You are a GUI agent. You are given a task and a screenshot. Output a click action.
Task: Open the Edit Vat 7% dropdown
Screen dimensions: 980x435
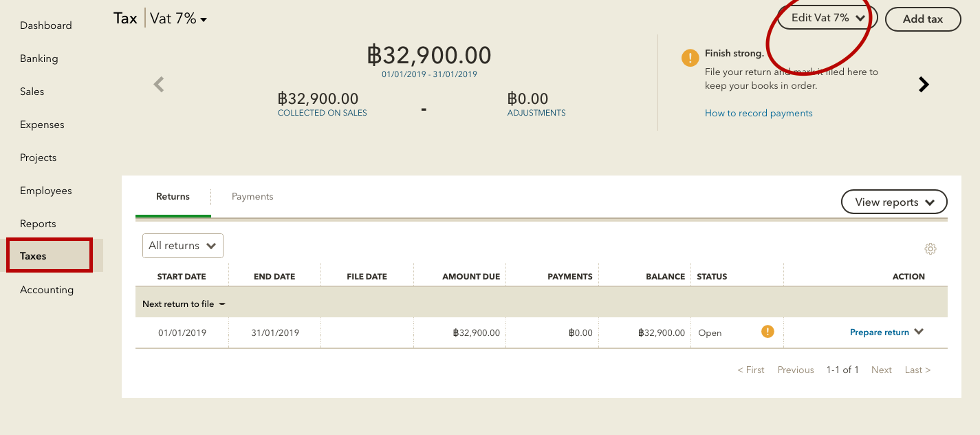[x=825, y=19]
